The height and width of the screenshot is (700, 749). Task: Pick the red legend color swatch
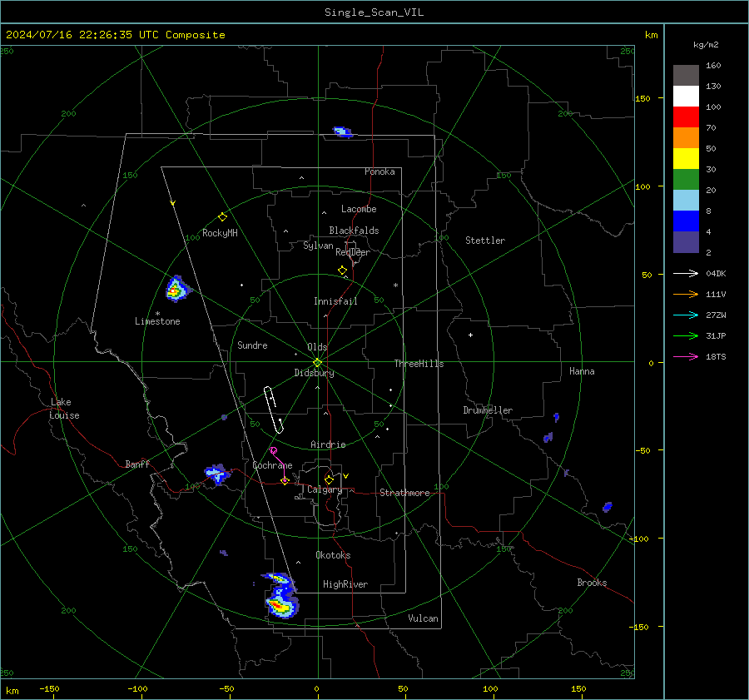(x=686, y=117)
